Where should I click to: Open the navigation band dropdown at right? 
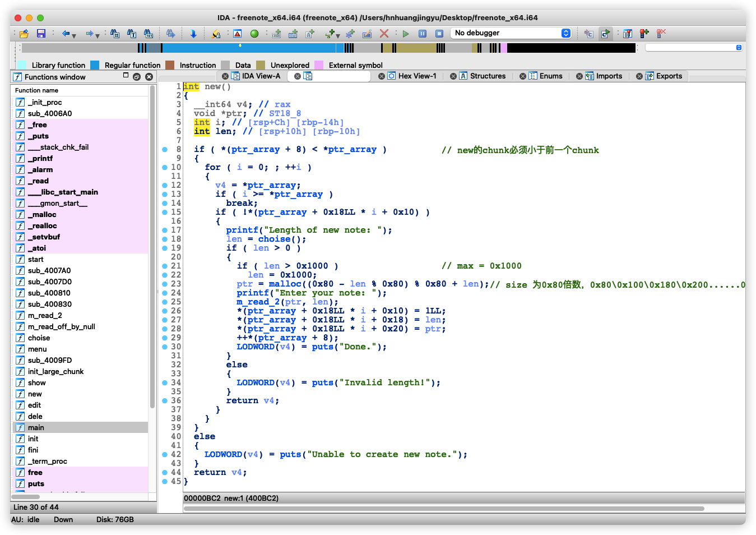(739, 48)
